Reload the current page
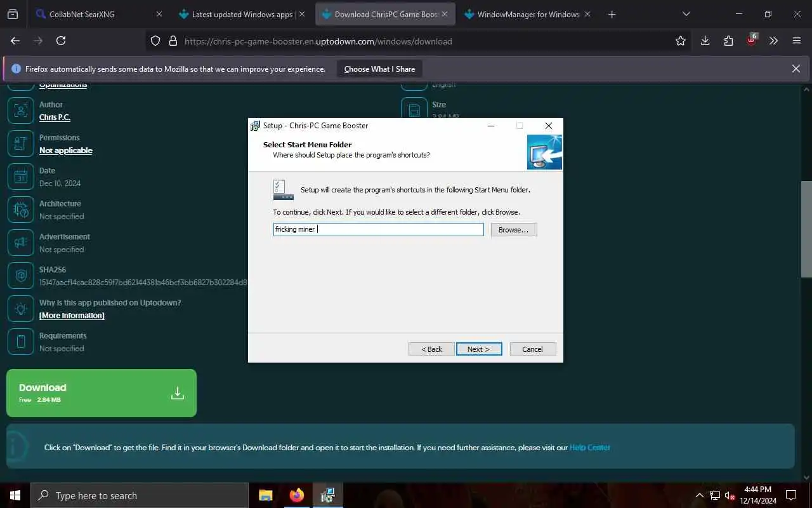The image size is (812, 508). coord(61,41)
